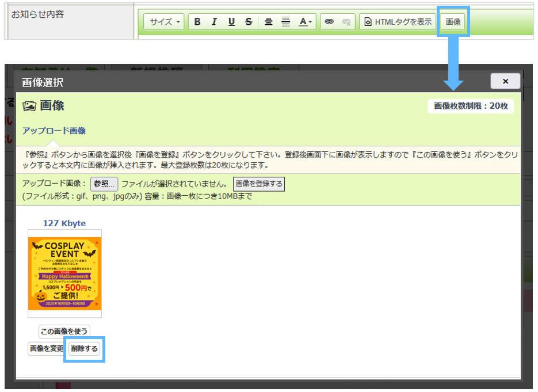Click the 画像 button in the toolbar
This screenshot has height=392, width=538.
point(453,22)
